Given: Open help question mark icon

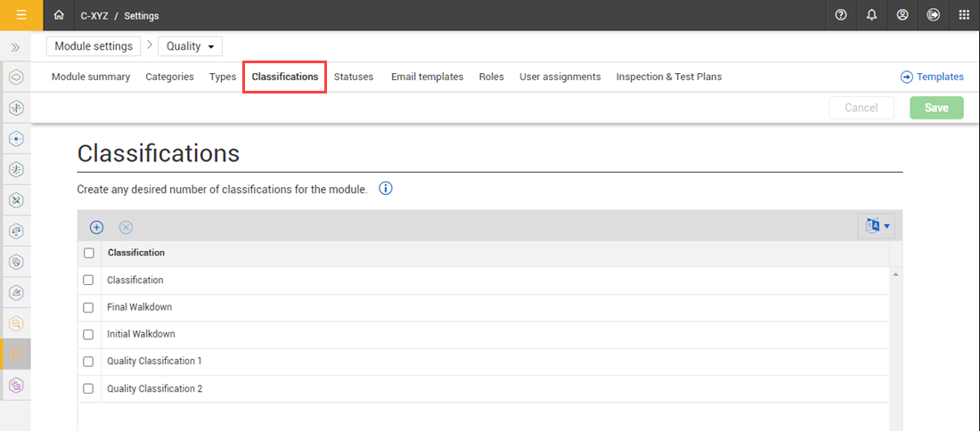Looking at the screenshot, I should tap(841, 15).
